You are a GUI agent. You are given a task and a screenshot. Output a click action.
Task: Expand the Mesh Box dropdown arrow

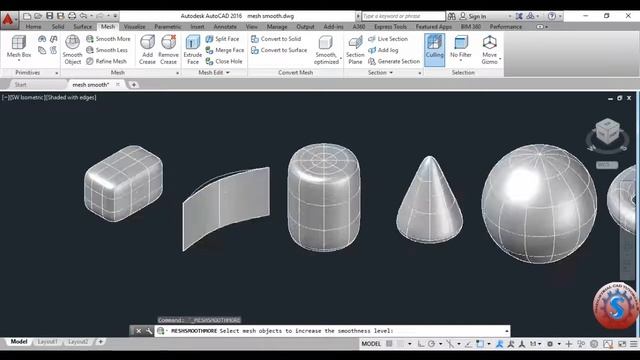point(19,60)
